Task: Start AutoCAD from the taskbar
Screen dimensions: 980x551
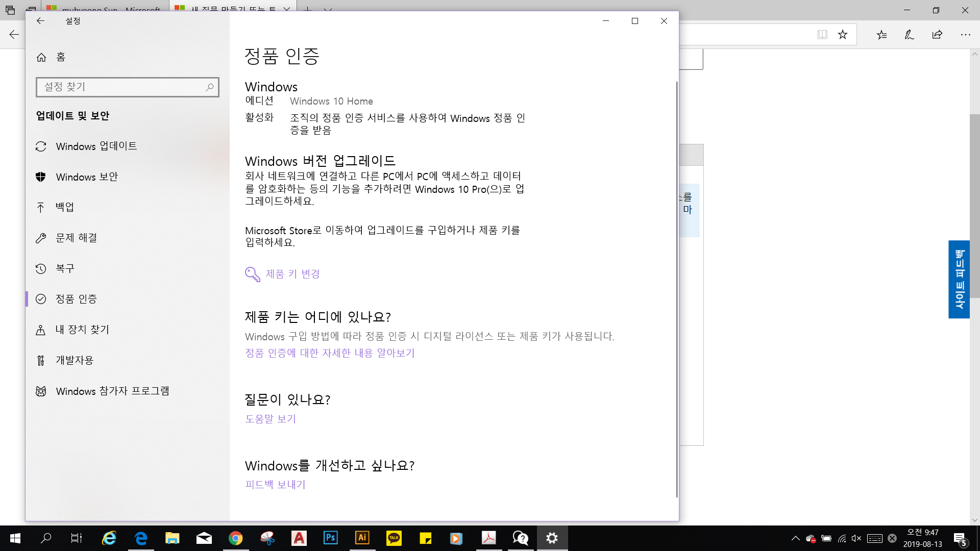Action: pyautogui.click(x=299, y=538)
